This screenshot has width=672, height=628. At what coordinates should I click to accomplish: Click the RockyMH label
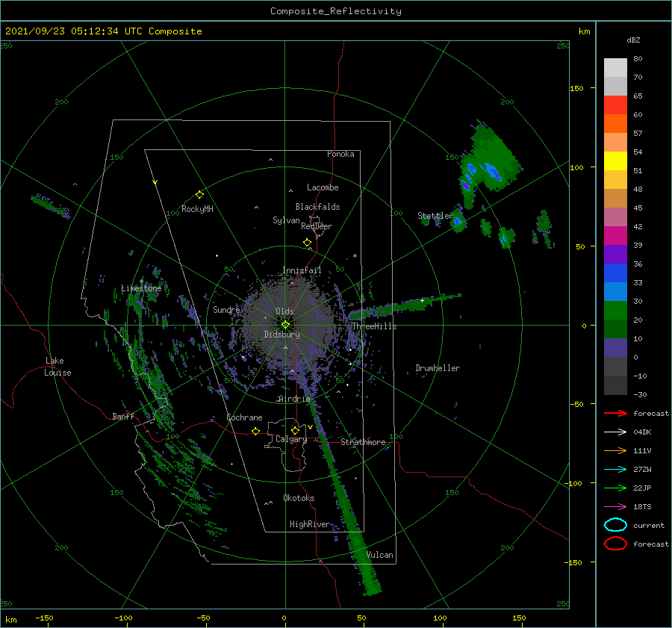point(197,209)
